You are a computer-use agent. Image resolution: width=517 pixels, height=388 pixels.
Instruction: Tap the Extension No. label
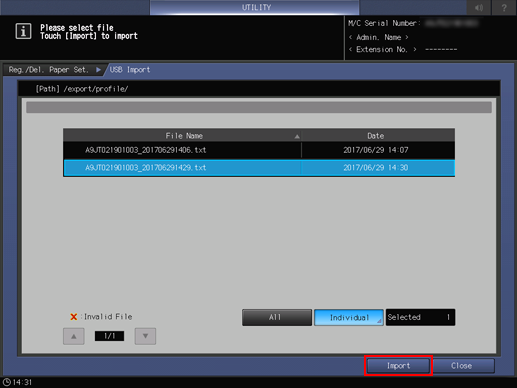383,49
